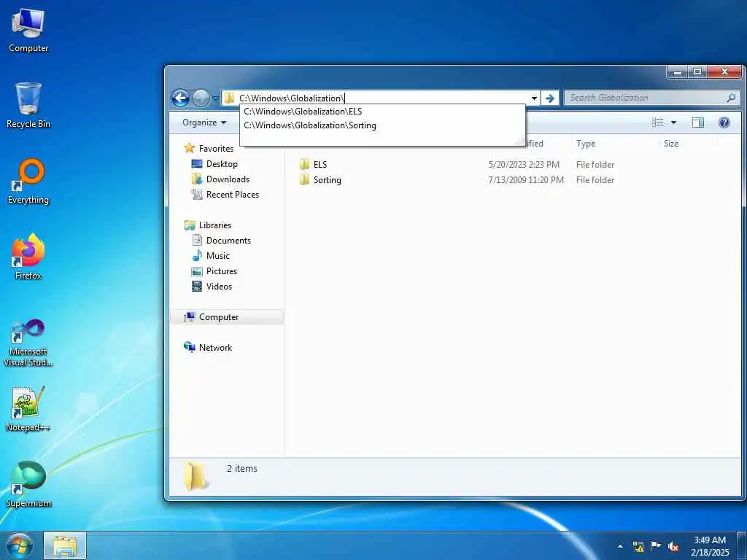Screen dimensions: 747x560
Task: Close the Explorer window
Action: [x=724, y=72]
